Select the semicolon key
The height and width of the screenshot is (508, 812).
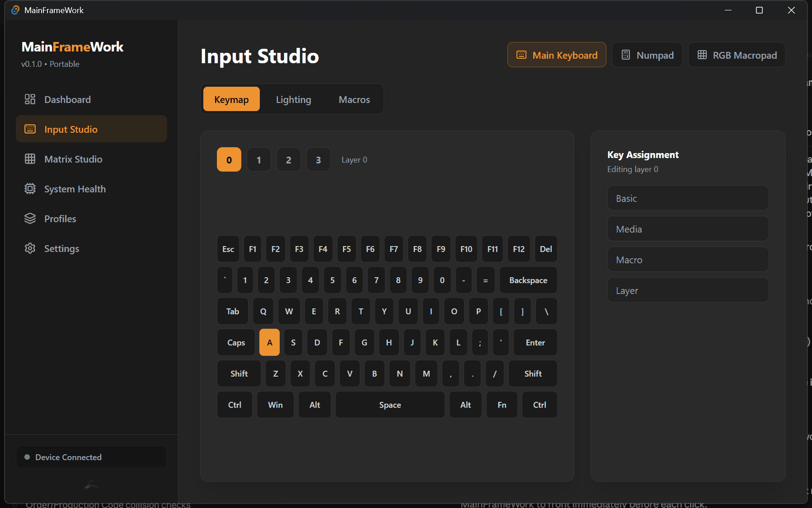(x=480, y=342)
